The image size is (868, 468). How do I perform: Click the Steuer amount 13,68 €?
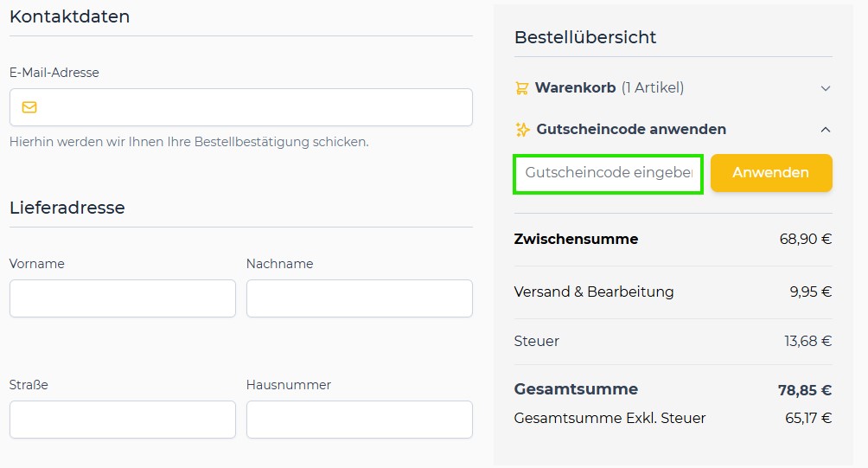807,341
